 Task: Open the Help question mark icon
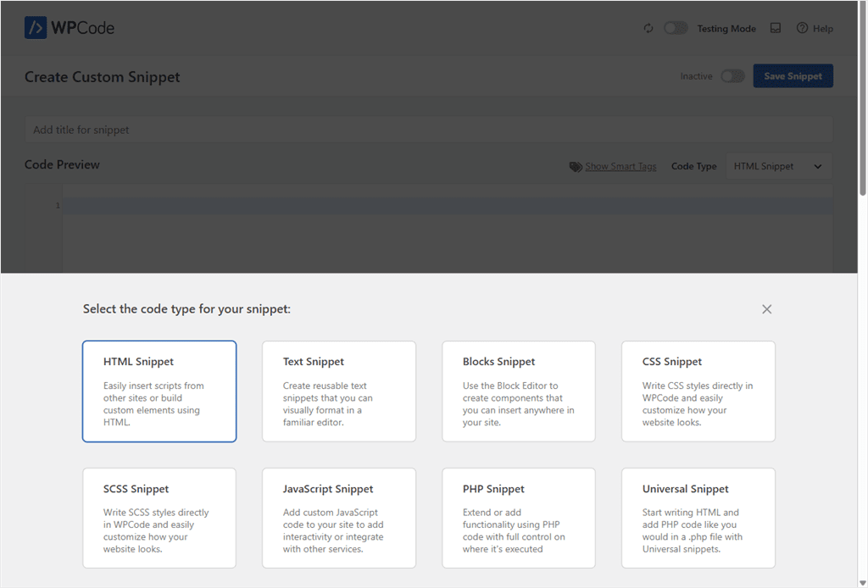802,28
